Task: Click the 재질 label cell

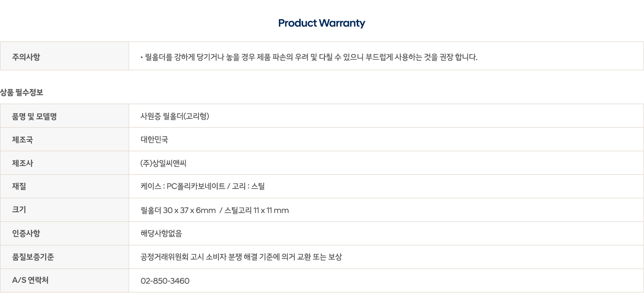Action: (19, 186)
